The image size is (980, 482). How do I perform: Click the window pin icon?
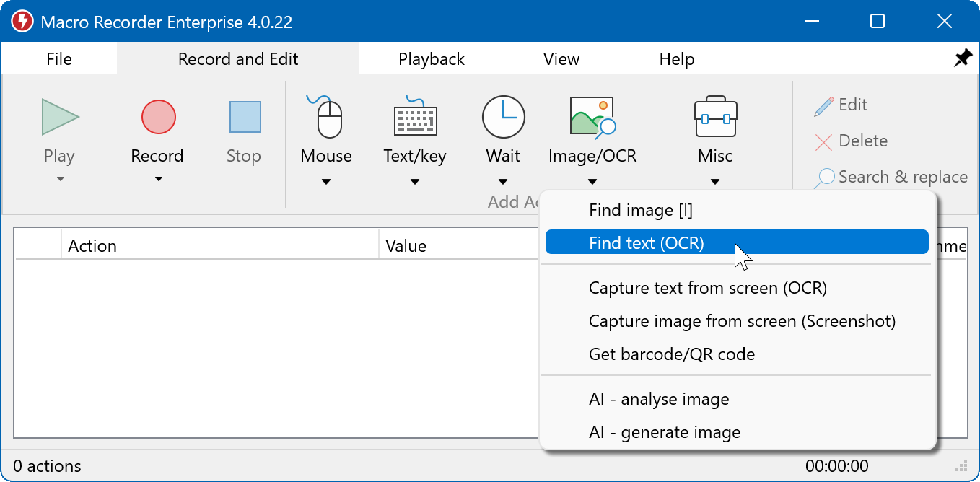tap(963, 58)
